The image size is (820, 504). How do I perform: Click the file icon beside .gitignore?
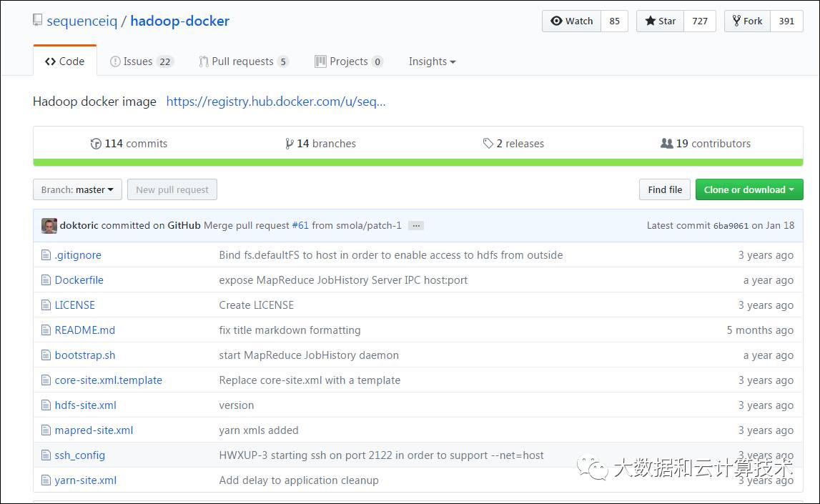46,255
